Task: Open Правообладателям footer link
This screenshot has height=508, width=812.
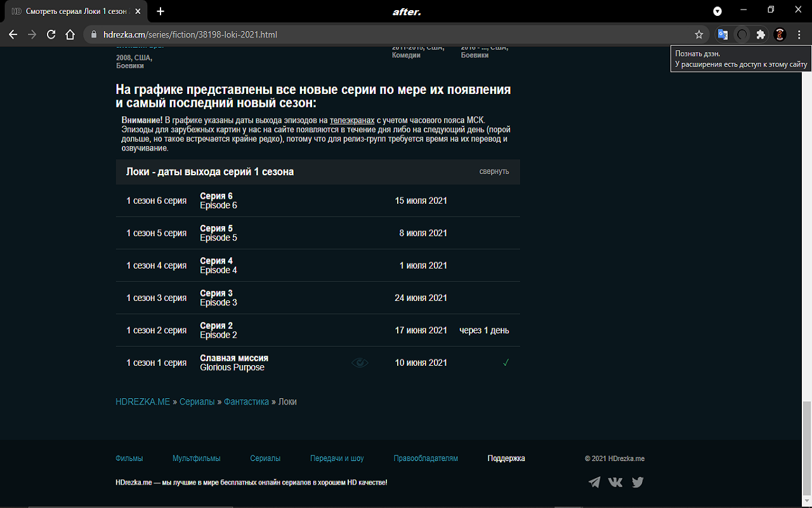Action: coord(426,458)
